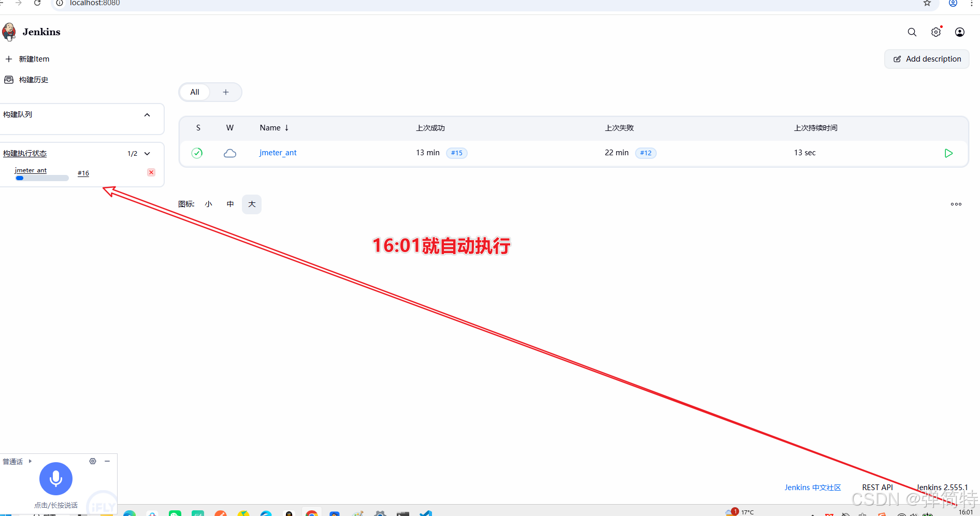980x516 pixels.
Task: Click the Add description button
Action: point(927,59)
